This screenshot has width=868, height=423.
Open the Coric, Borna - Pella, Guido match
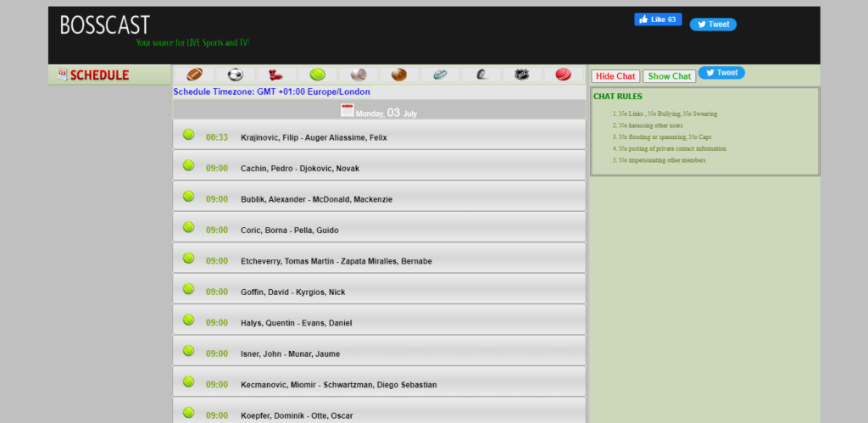[x=290, y=231]
